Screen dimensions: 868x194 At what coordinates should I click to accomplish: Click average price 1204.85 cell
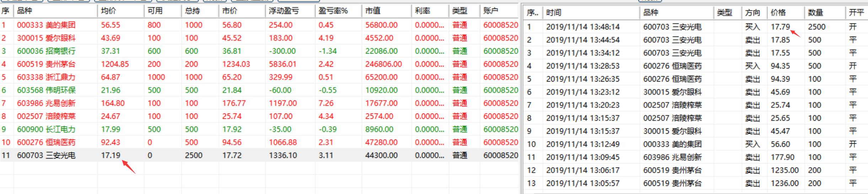[115, 64]
